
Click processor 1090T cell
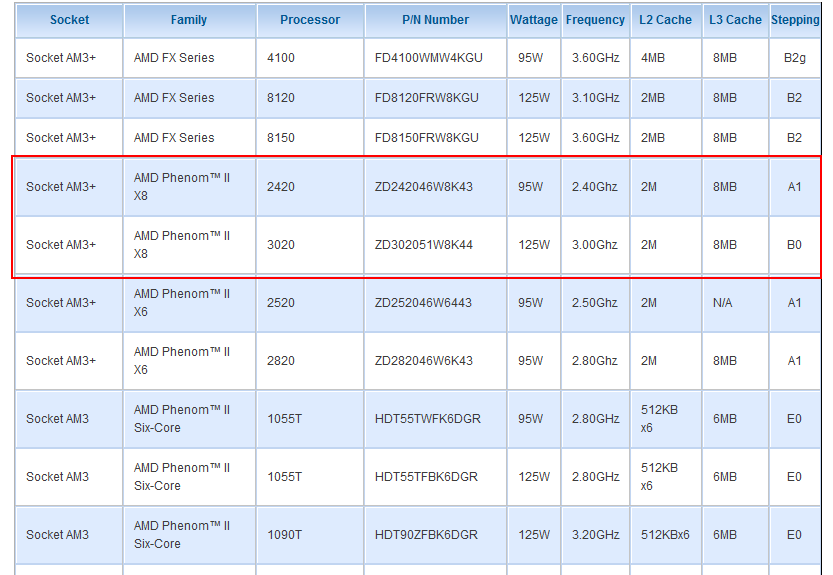coord(310,535)
